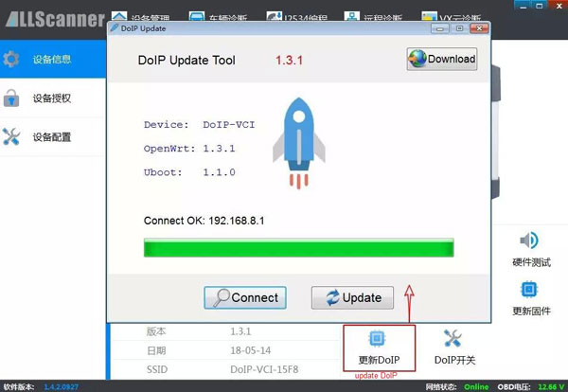The width and height of the screenshot is (568, 392).
Task: Click the rocket illustration in DoIP Update
Action: pos(299,143)
